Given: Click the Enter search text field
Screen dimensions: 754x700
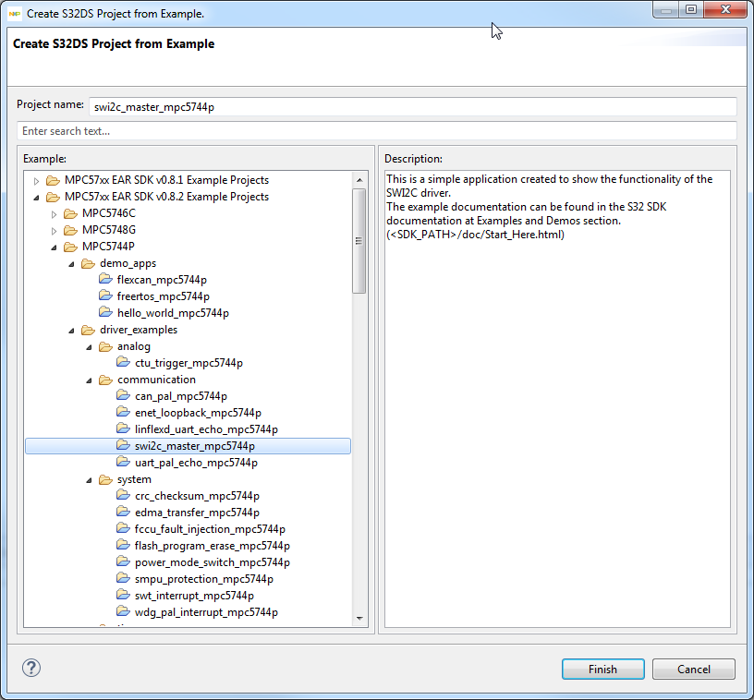Looking at the screenshot, I should [376, 131].
